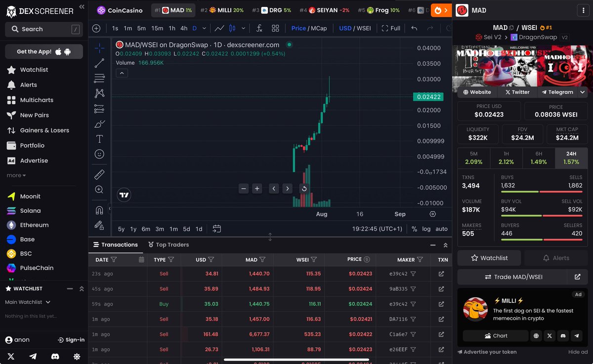Toggle chart between Price and MCap
593x364 pixels.
(x=309, y=28)
